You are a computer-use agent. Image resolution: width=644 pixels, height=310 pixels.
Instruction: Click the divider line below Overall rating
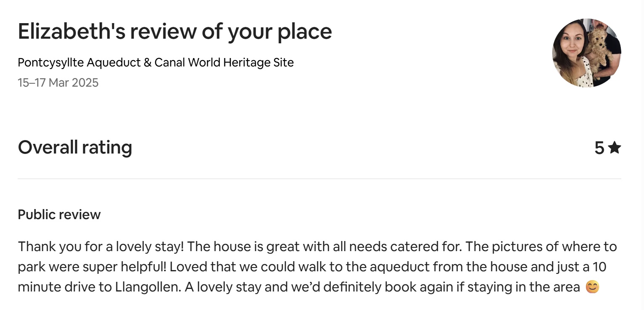(319, 179)
